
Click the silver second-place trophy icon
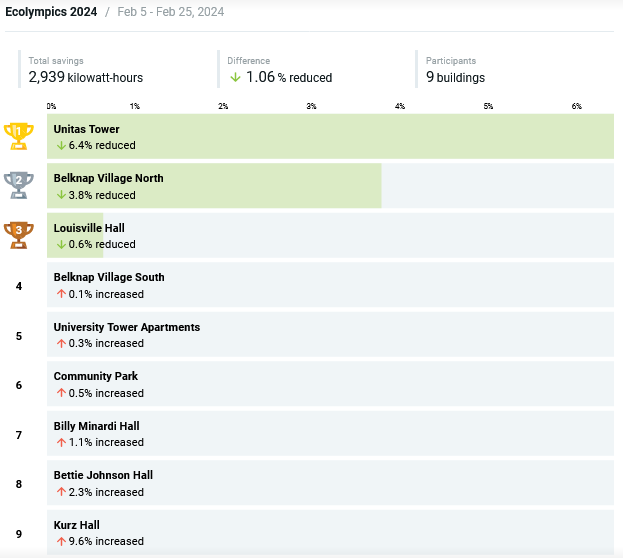[x=18, y=185]
